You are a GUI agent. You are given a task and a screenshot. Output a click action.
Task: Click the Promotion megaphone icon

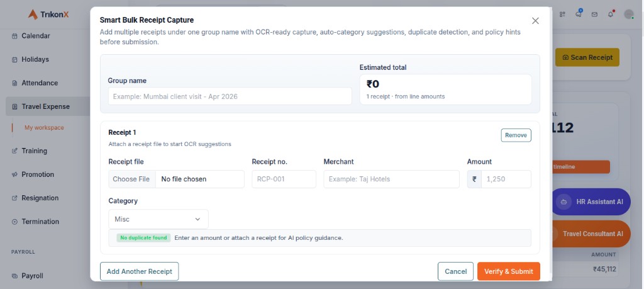[x=15, y=174]
